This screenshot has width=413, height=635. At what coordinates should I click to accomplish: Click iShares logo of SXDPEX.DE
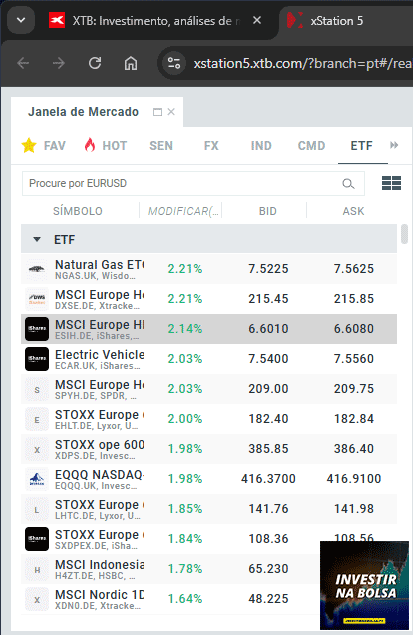click(x=37, y=539)
